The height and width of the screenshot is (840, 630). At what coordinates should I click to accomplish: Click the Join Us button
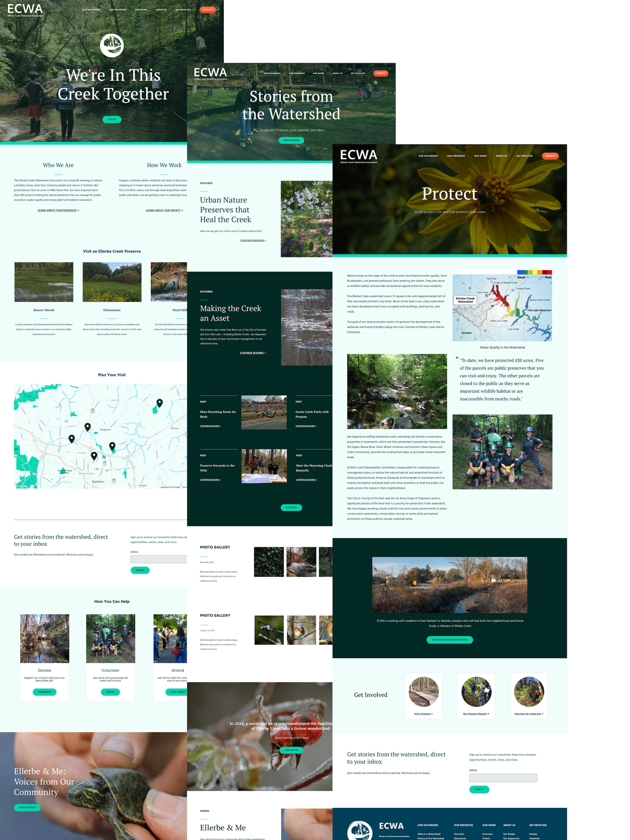[x=112, y=119]
